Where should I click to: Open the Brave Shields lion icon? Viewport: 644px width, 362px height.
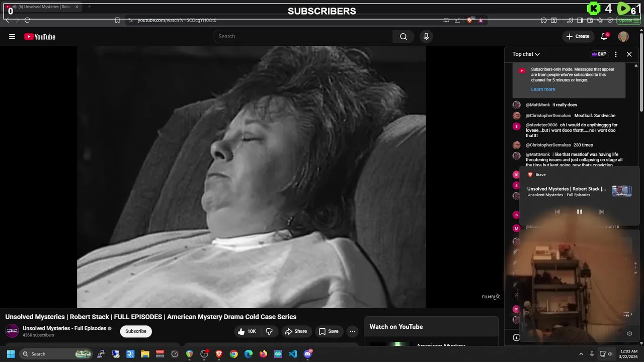coord(470,20)
